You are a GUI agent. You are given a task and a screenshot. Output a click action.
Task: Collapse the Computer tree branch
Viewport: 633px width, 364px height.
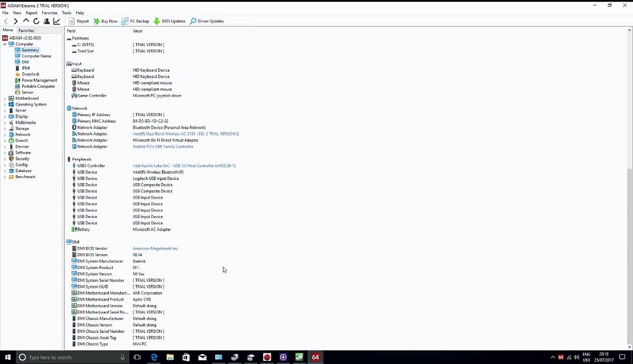click(x=4, y=44)
